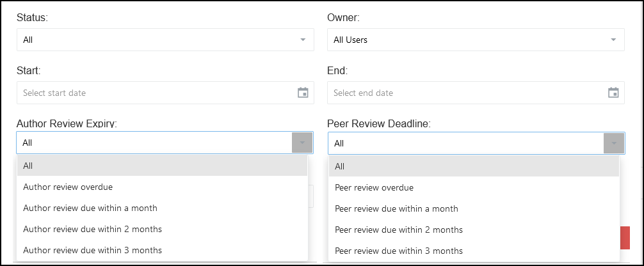Click the Author Review Expiry text box

(154, 143)
